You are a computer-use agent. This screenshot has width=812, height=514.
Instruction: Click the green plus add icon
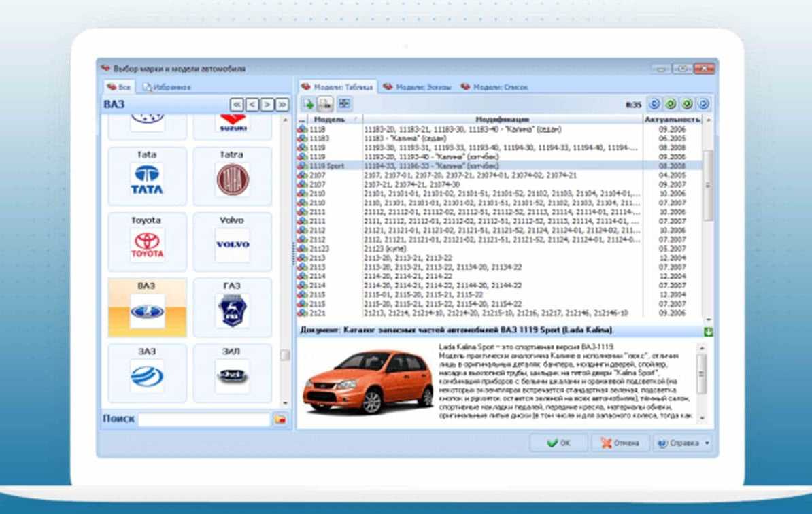pos(309,105)
